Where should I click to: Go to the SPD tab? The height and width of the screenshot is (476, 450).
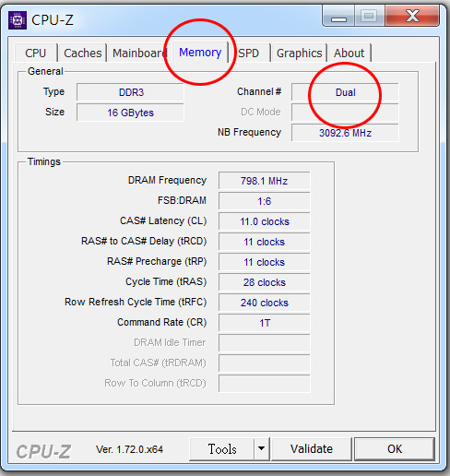pos(249,54)
